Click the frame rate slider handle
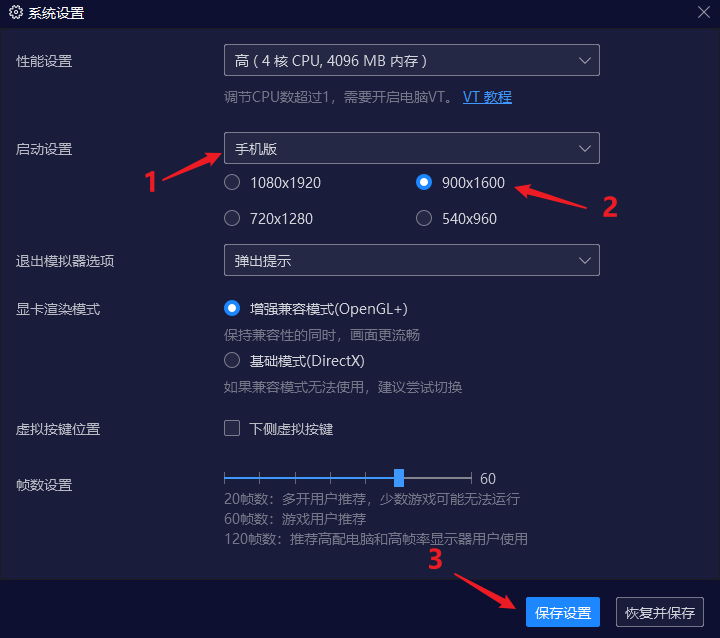 (x=399, y=478)
